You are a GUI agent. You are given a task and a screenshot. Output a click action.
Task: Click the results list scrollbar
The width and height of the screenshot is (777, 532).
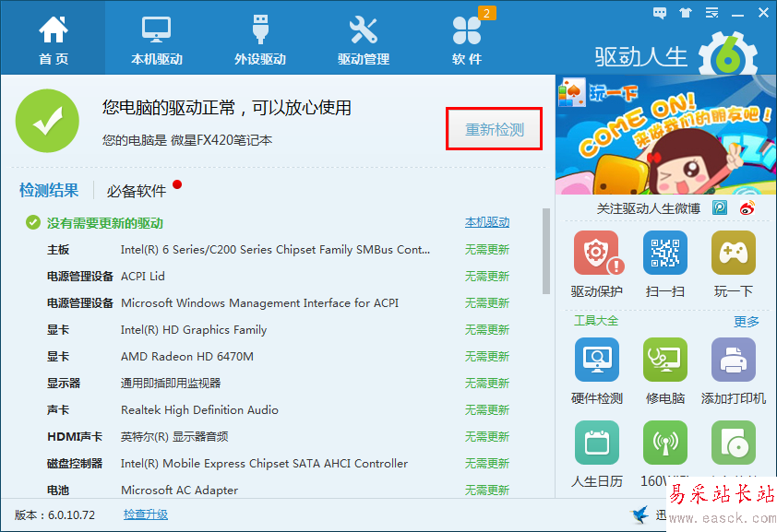(x=546, y=251)
